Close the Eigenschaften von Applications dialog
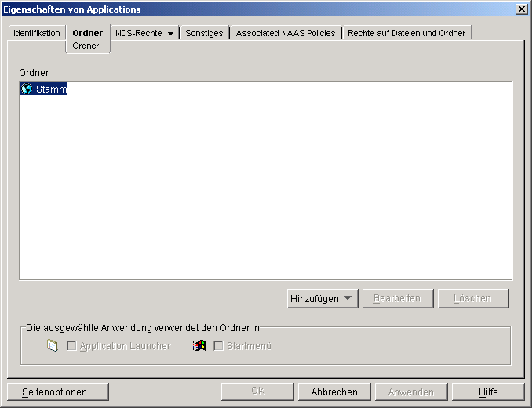The image size is (532, 408). coord(521,9)
